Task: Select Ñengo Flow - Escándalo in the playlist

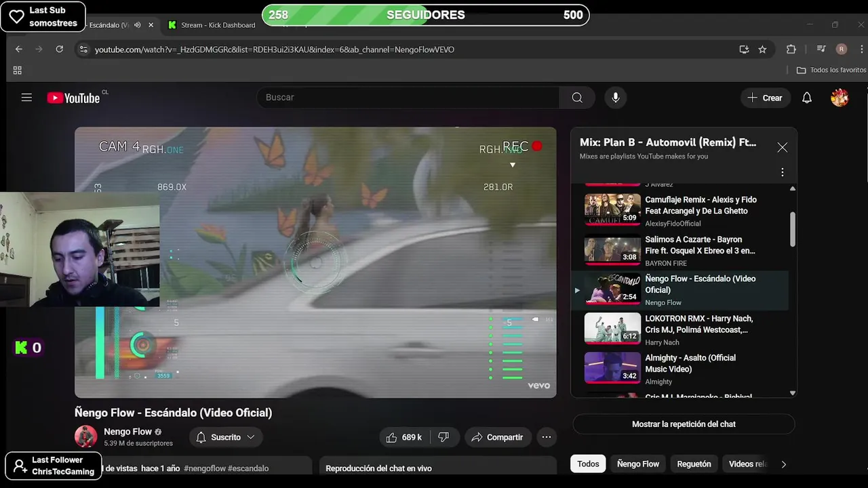Action: tap(679, 290)
